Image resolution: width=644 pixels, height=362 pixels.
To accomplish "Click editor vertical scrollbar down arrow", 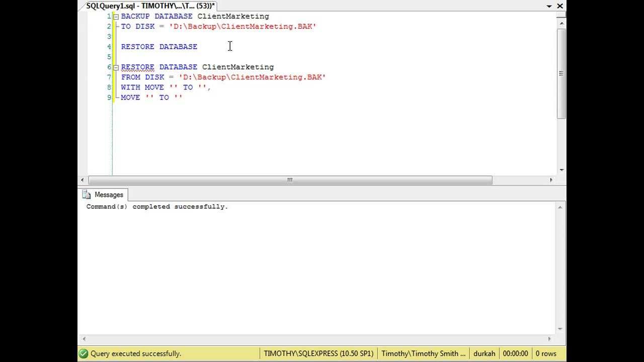I will click(x=561, y=170).
